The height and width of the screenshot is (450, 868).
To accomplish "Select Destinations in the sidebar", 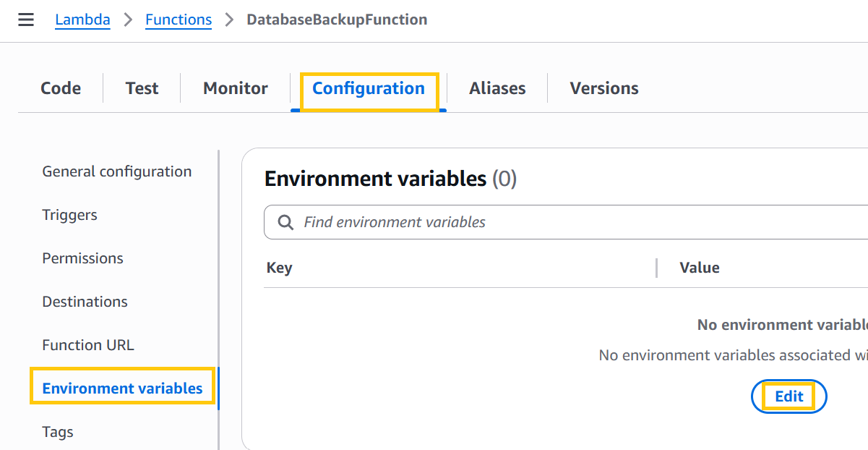I will (x=85, y=302).
